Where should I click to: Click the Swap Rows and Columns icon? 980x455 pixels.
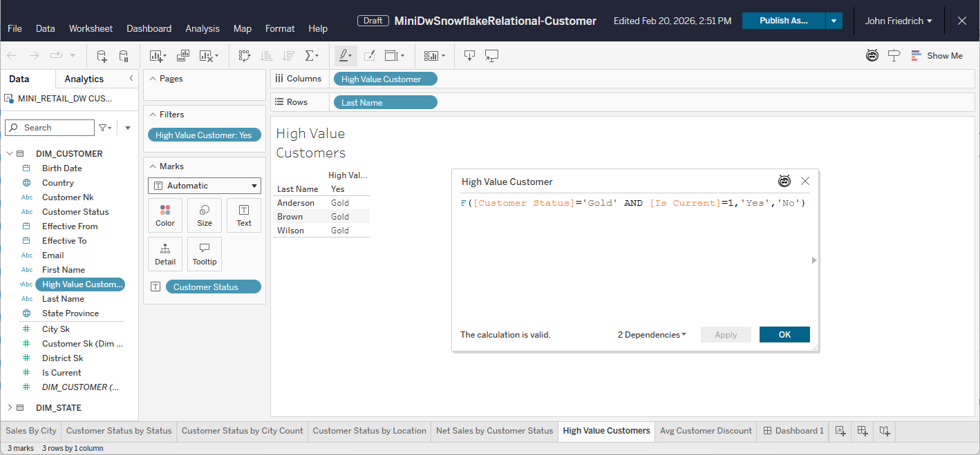coord(244,56)
